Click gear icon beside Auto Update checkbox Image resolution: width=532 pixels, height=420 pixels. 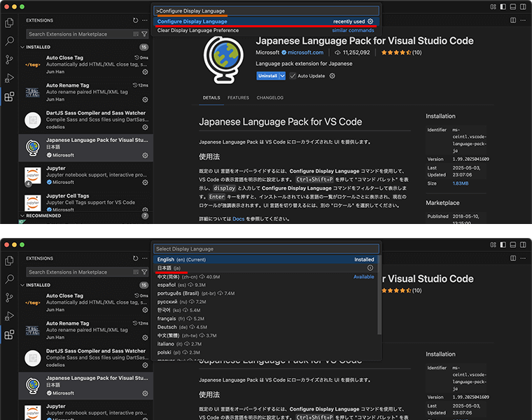[x=332, y=76]
